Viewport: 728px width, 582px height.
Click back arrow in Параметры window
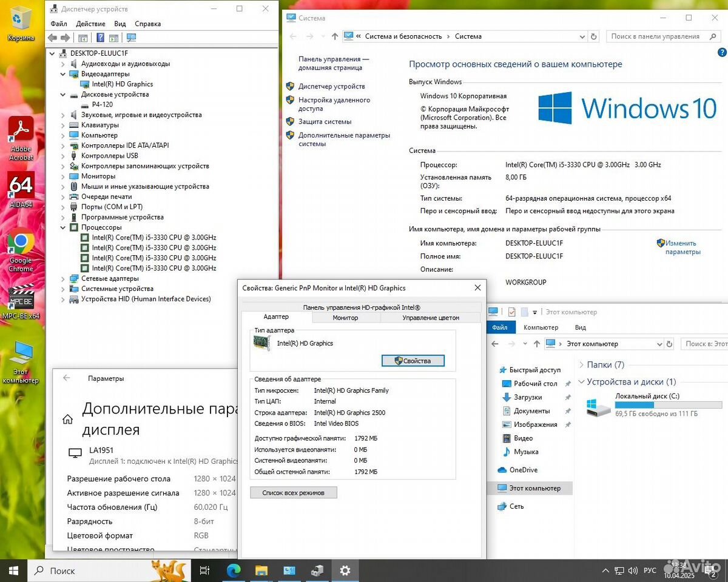67,378
